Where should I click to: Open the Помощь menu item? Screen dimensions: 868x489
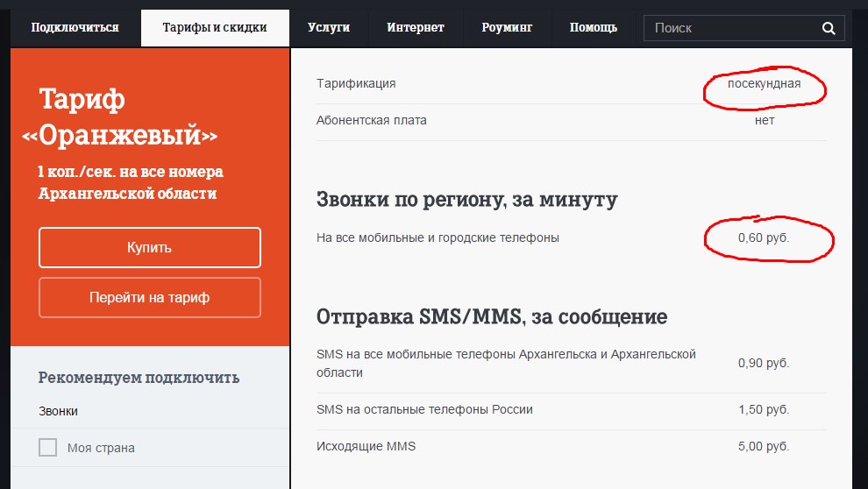pos(593,28)
